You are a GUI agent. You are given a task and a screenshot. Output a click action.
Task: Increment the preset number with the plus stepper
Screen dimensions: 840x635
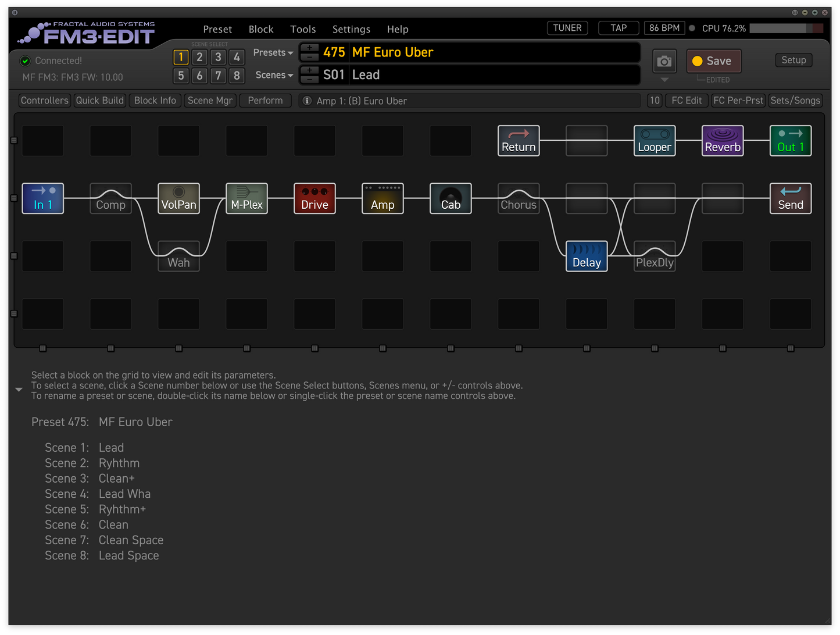pyautogui.click(x=309, y=48)
